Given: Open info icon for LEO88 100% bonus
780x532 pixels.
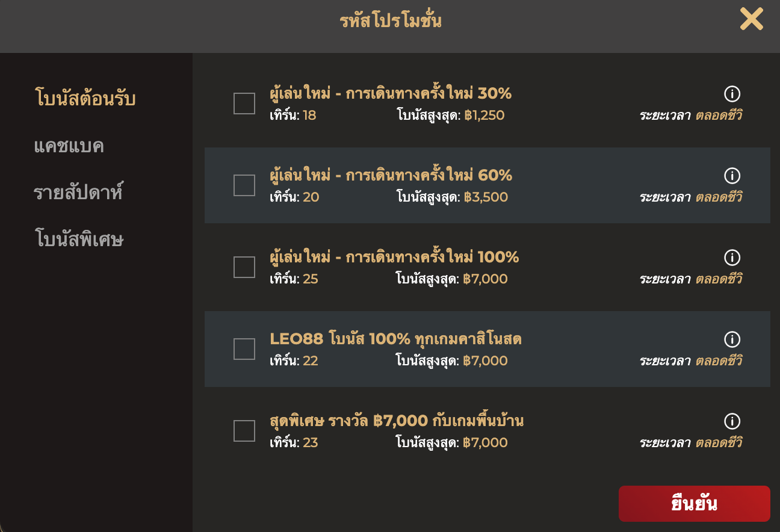Looking at the screenshot, I should 732,339.
